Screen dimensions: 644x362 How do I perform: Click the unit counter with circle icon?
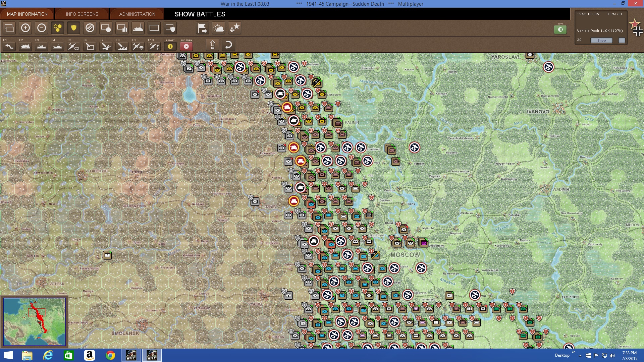[x=106, y=28]
